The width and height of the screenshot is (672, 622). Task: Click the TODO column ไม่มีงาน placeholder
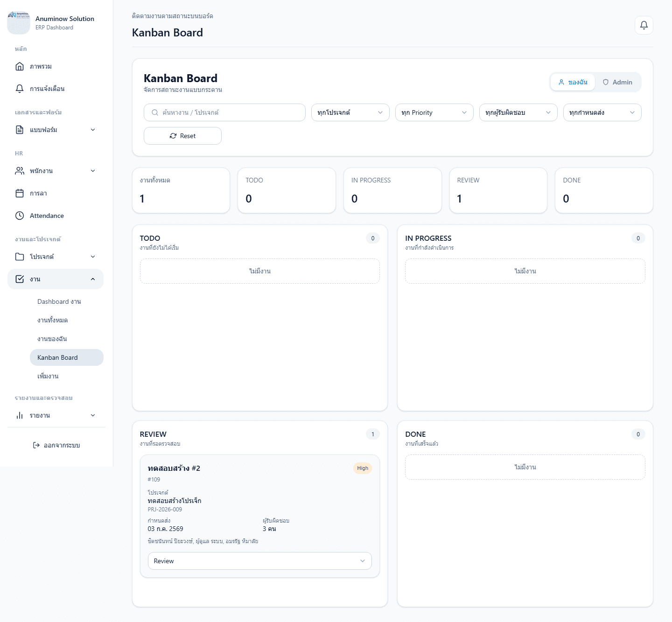260,271
